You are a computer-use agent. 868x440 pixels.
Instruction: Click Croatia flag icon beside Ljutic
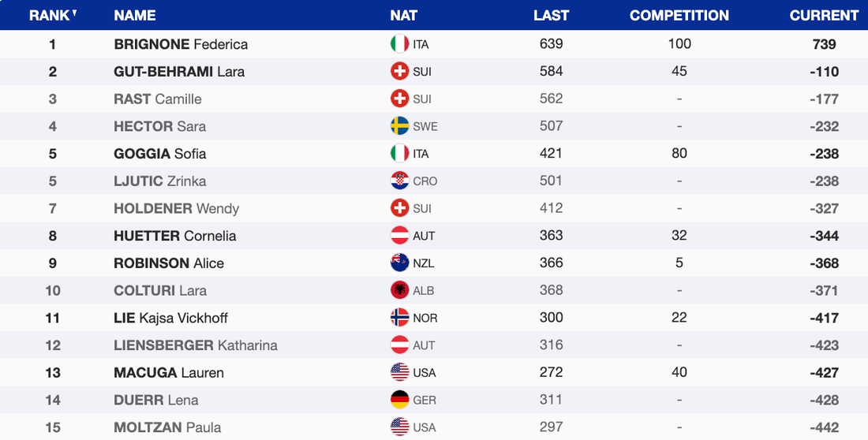click(399, 181)
